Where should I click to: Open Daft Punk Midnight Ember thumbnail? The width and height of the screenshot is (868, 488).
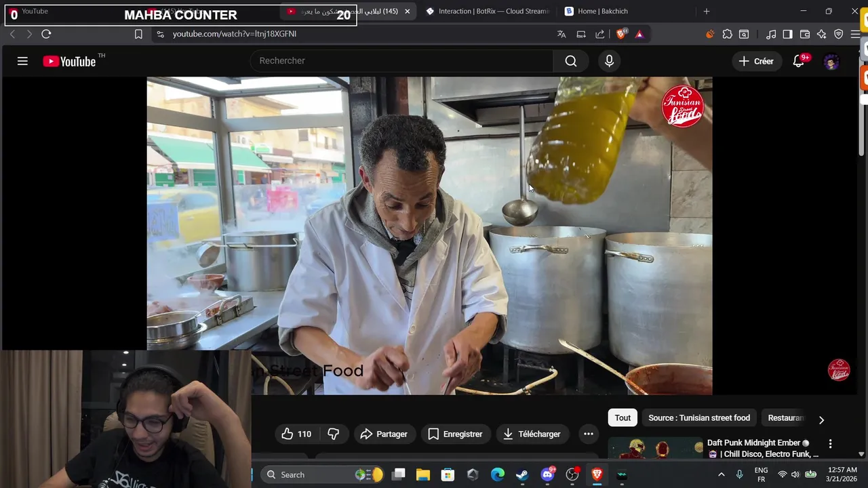point(656,449)
